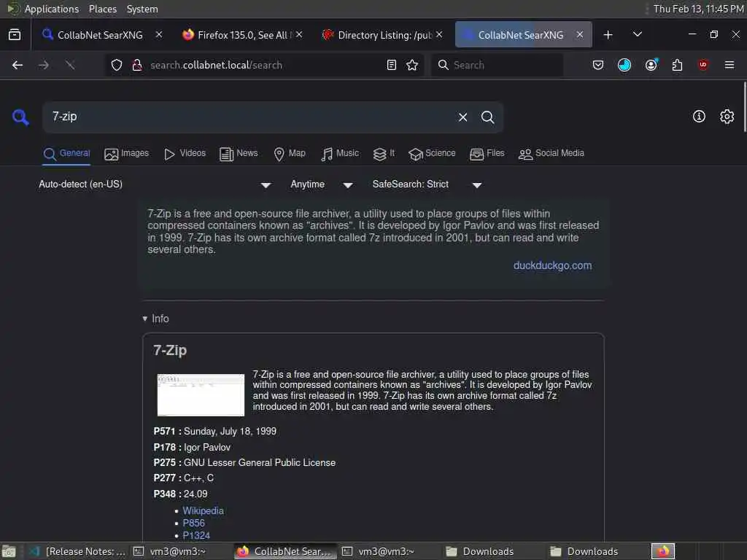Viewport: 747px width, 560px height.
Task: Toggle reader view icon in address bar
Action: pos(392,65)
